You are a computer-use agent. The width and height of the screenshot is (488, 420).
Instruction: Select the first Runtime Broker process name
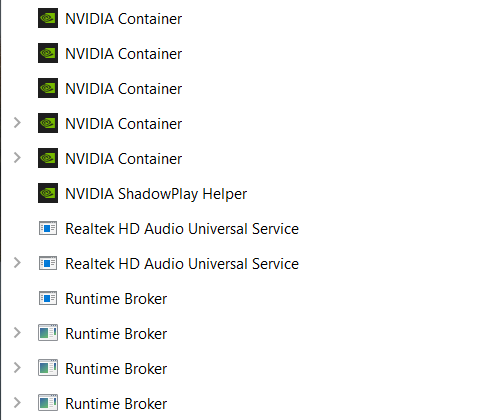coord(116,299)
